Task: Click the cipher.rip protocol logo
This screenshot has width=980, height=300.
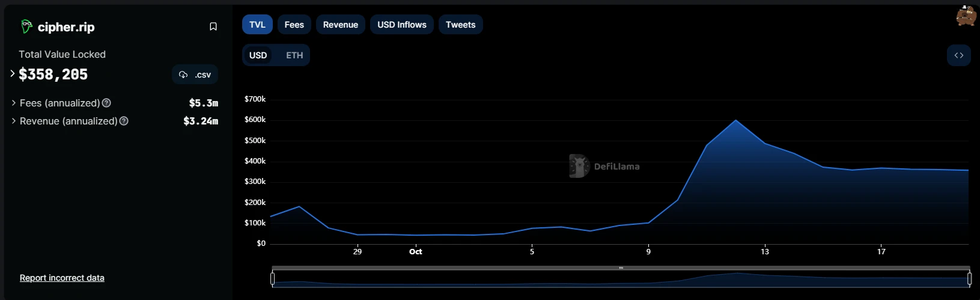Action: (x=26, y=26)
